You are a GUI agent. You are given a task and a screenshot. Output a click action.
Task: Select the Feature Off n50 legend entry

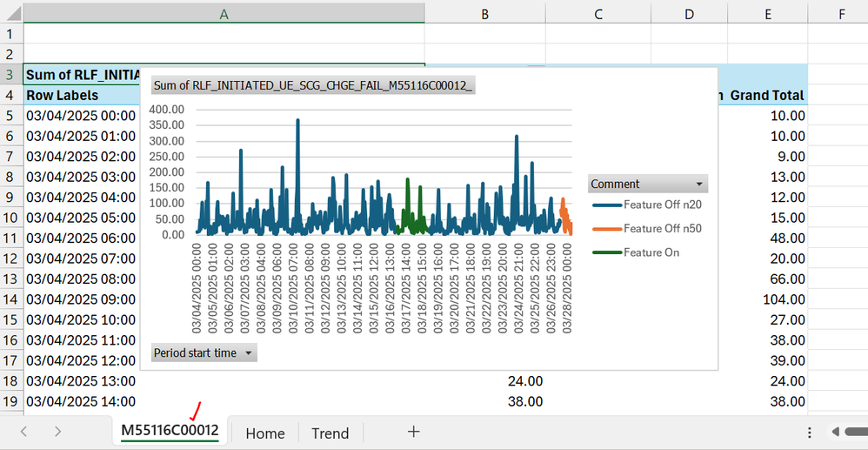click(x=647, y=228)
